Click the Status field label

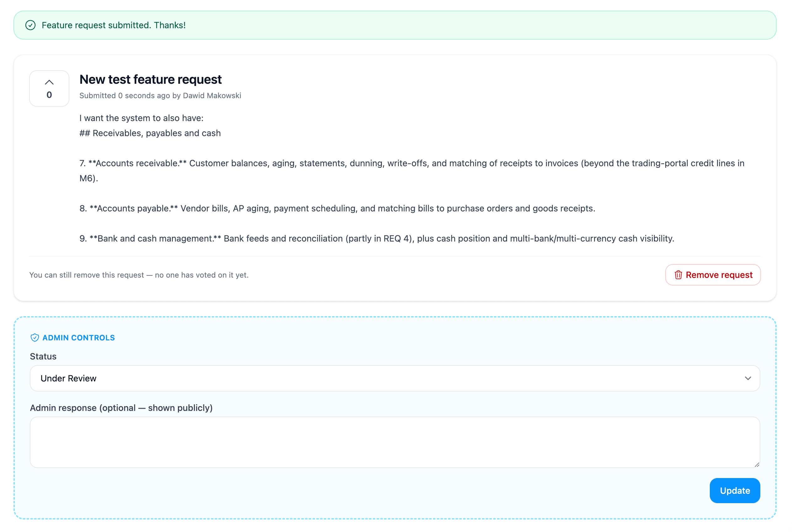tap(43, 357)
